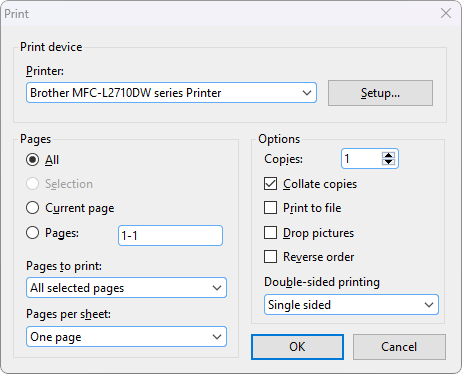Click the 'Options' group label

point(279,139)
